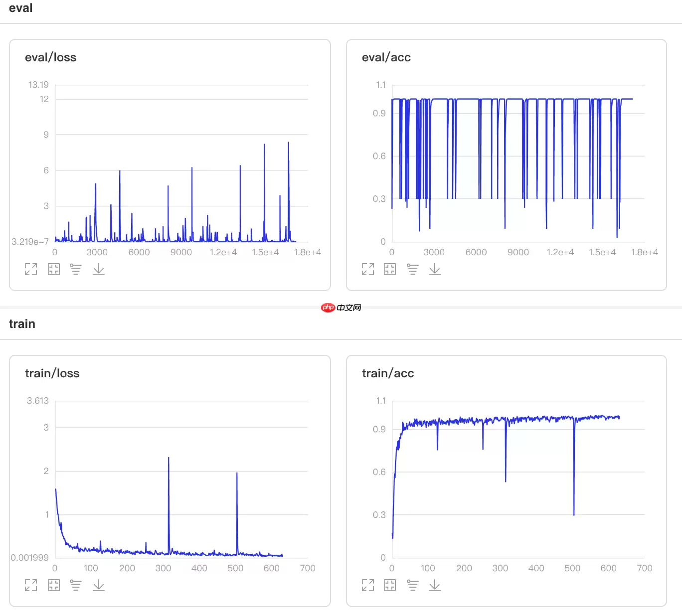The width and height of the screenshot is (682, 616).
Task: Click the axis lines icon under train/loss
Action: point(76,585)
